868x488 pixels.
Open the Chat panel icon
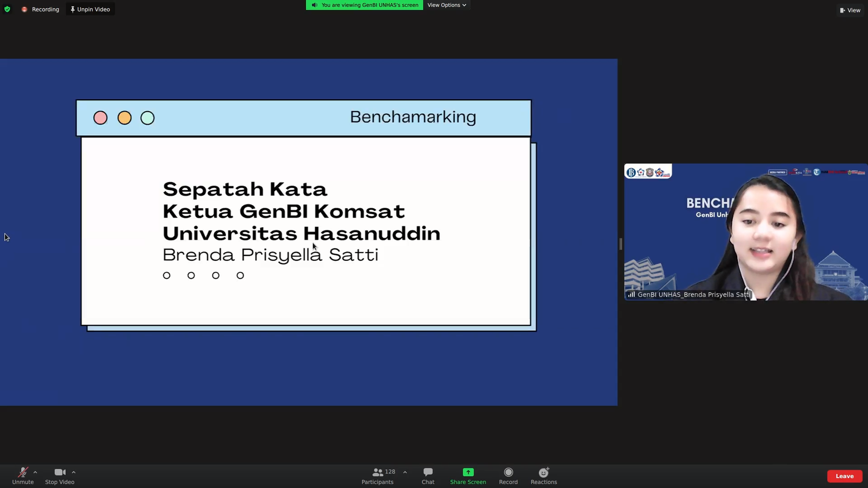pos(427,472)
